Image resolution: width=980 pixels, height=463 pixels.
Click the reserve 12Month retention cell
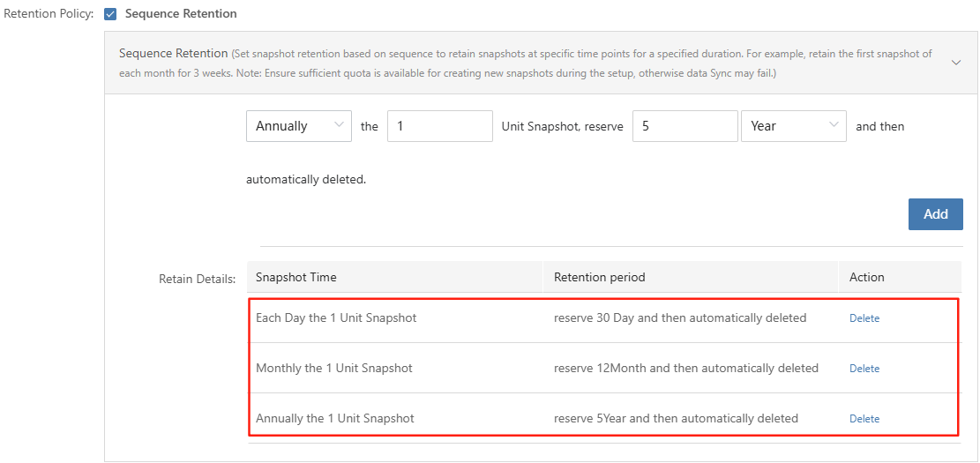[x=686, y=368]
